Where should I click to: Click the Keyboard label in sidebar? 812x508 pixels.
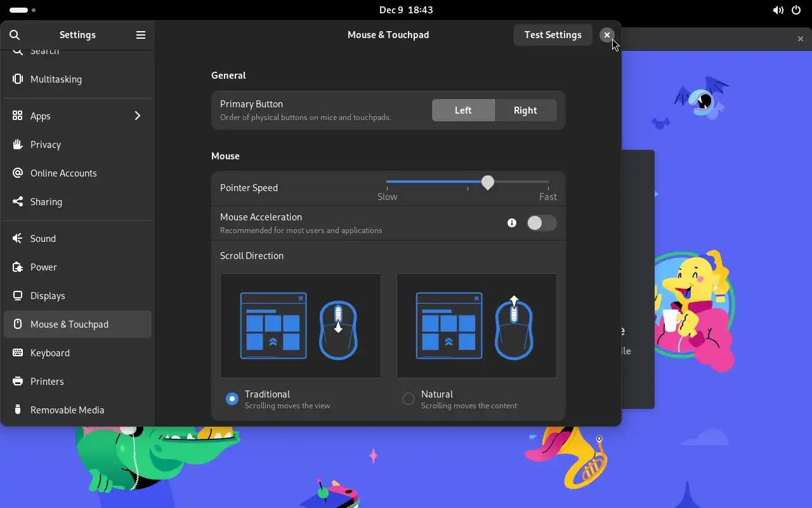click(50, 353)
